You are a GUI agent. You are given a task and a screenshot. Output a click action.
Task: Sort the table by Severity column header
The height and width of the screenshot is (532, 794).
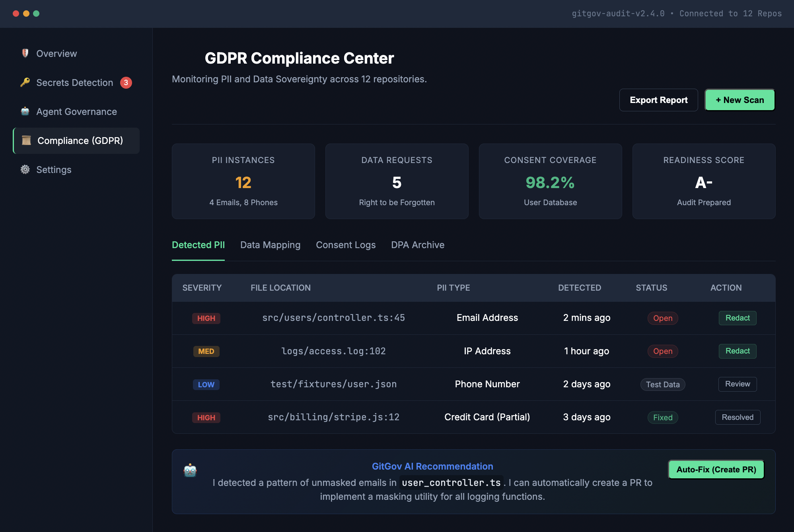pos(202,288)
